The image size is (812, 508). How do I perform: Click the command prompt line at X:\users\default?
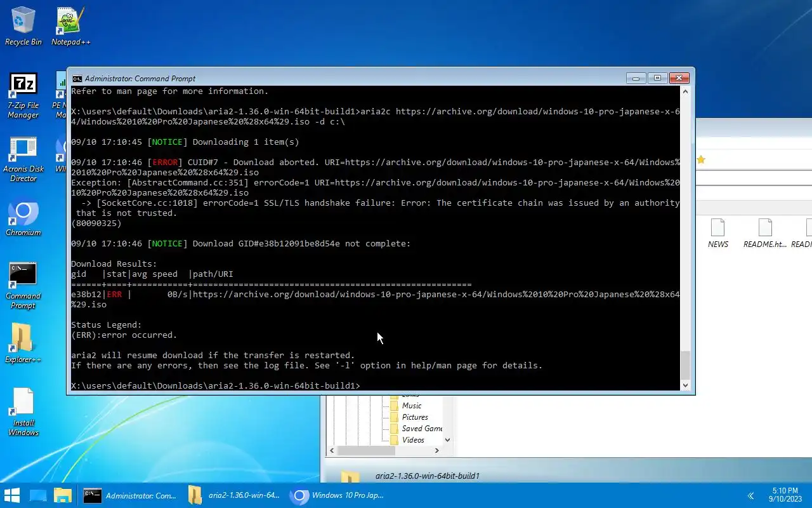point(216,385)
